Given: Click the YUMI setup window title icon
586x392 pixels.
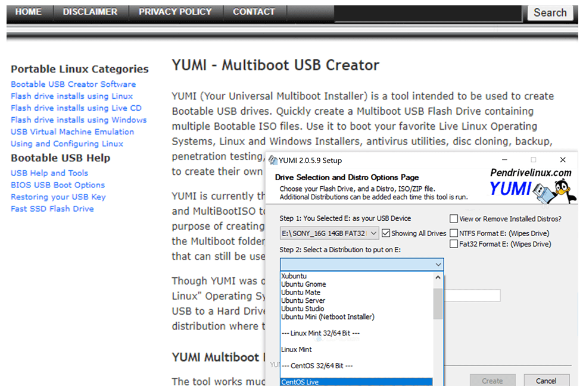Looking at the screenshot, I should coord(273,160).
